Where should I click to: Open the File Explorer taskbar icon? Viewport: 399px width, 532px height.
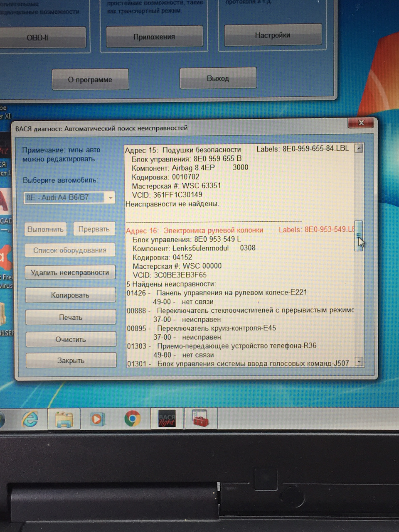[65, 419]
